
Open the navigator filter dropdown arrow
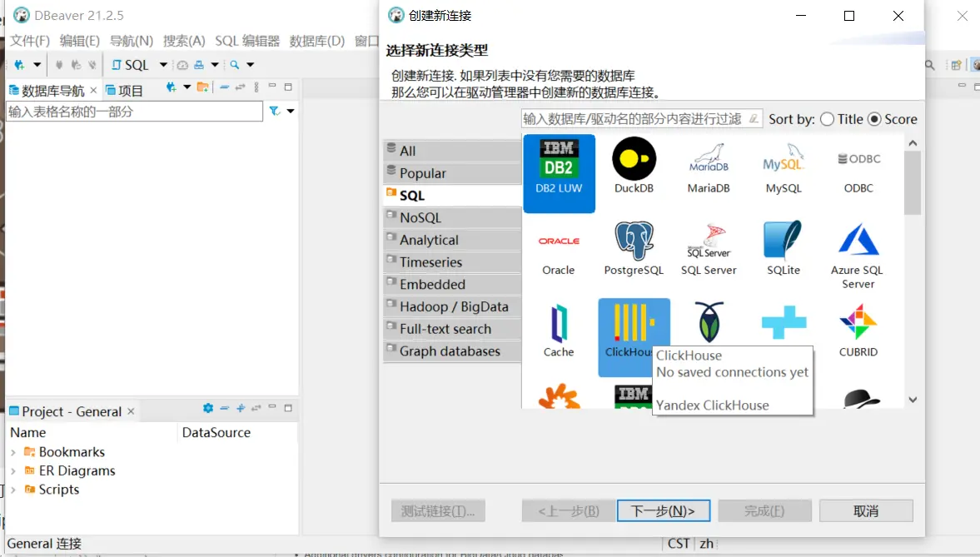coord(291,112)
